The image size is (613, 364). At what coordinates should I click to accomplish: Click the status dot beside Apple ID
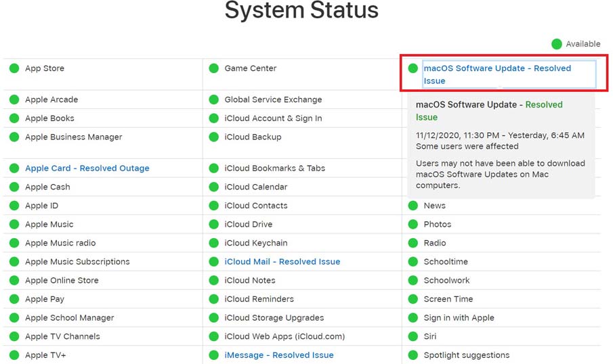coord(14,206)
